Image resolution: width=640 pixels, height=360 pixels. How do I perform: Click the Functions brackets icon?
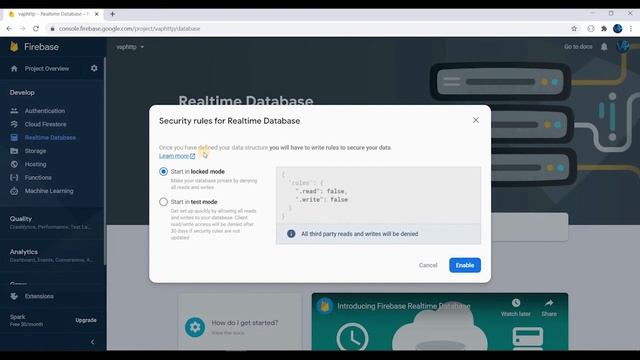pyautogui.click(x=14, y=178)
